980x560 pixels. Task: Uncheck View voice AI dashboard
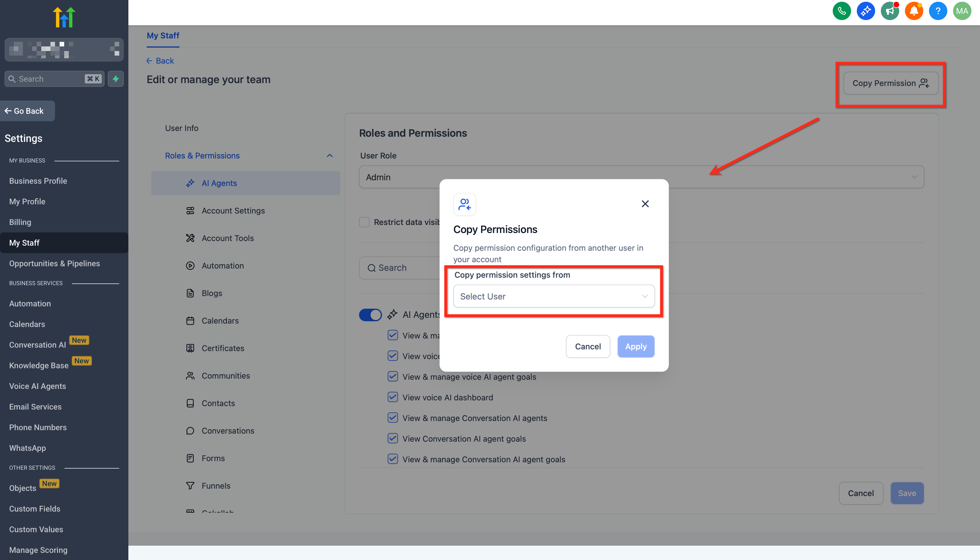[x=393, y=397]
